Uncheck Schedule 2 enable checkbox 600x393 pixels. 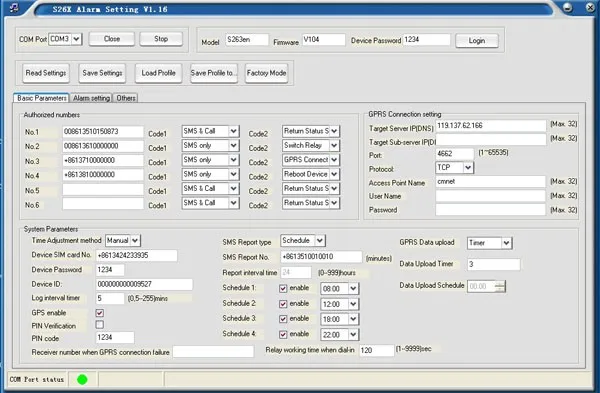pos(283,304)
